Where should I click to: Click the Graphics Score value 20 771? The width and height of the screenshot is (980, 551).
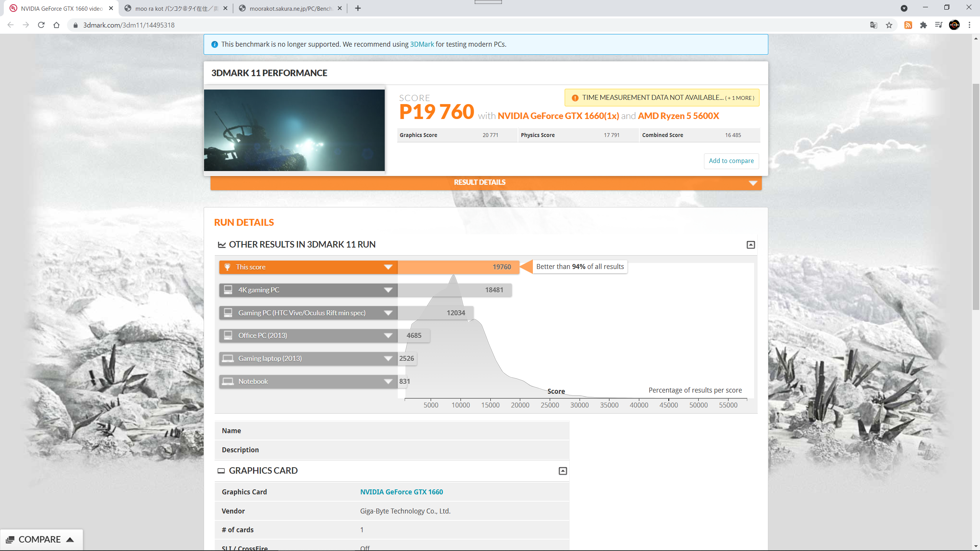[x=490, y=135]
